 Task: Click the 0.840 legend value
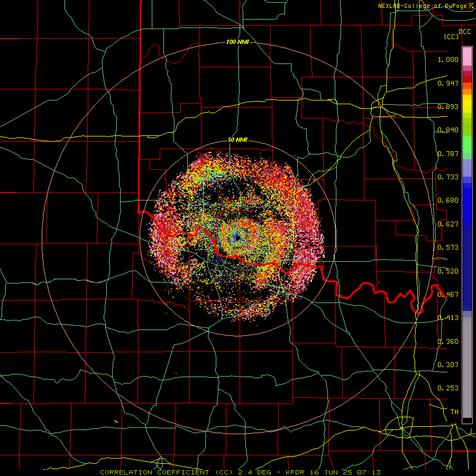click(448, 130)
